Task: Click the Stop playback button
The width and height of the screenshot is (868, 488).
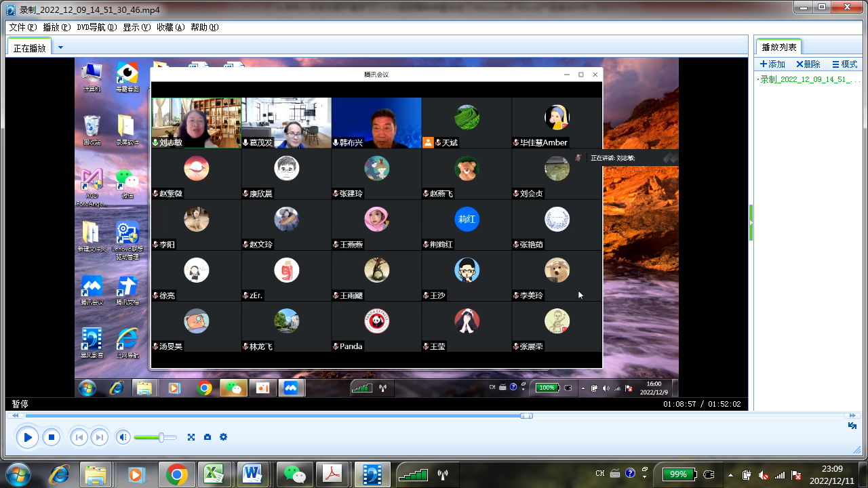Action: [52, 437]
